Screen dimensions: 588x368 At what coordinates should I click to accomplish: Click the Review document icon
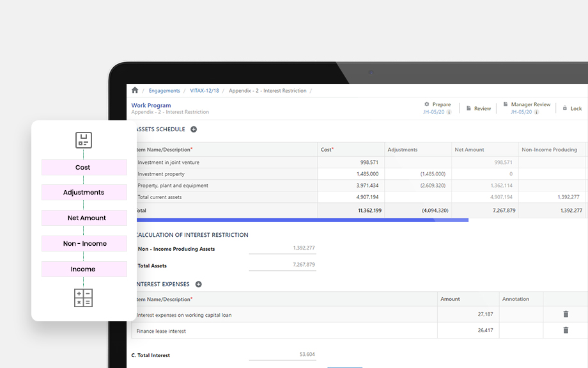pos(468,108)
